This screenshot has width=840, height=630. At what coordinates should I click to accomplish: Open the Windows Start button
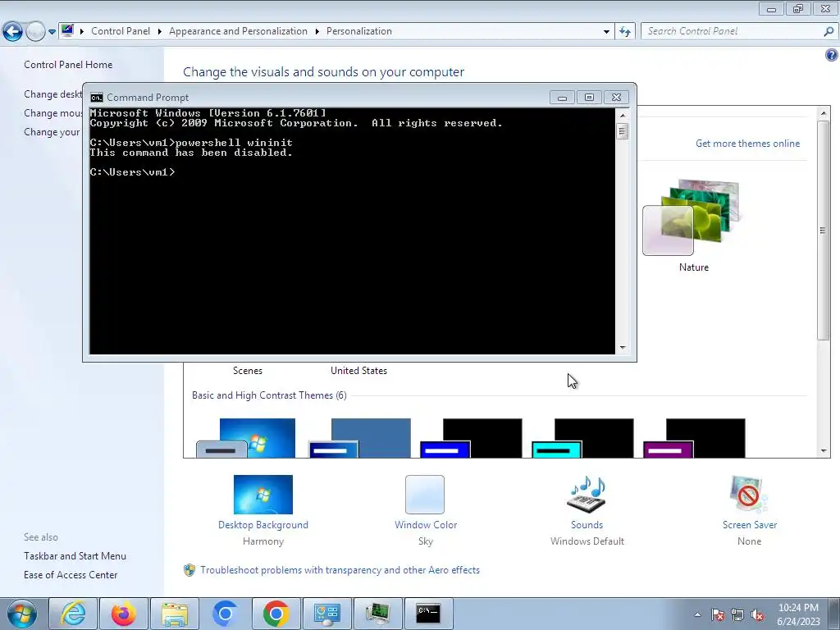pos(22,614)
